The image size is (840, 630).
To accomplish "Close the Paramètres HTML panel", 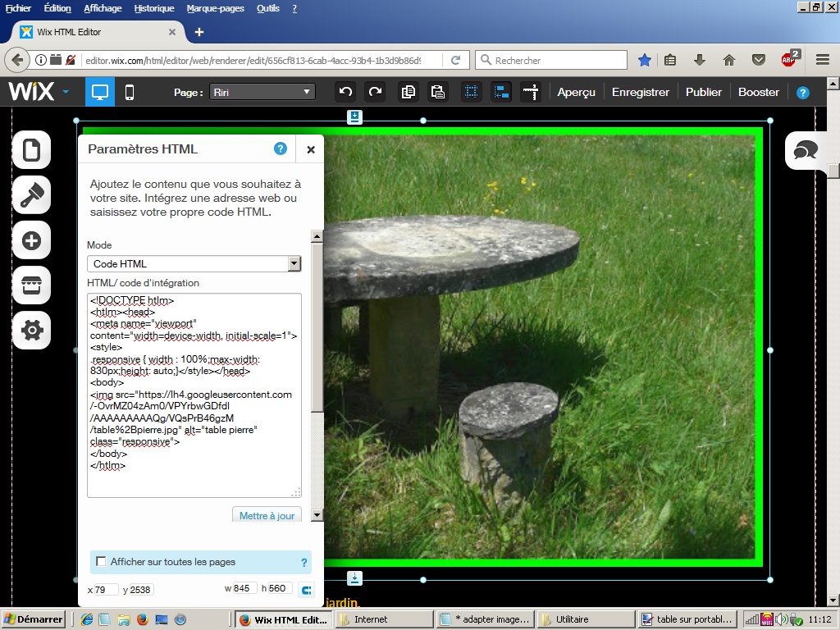I will [x=311, y=149].
